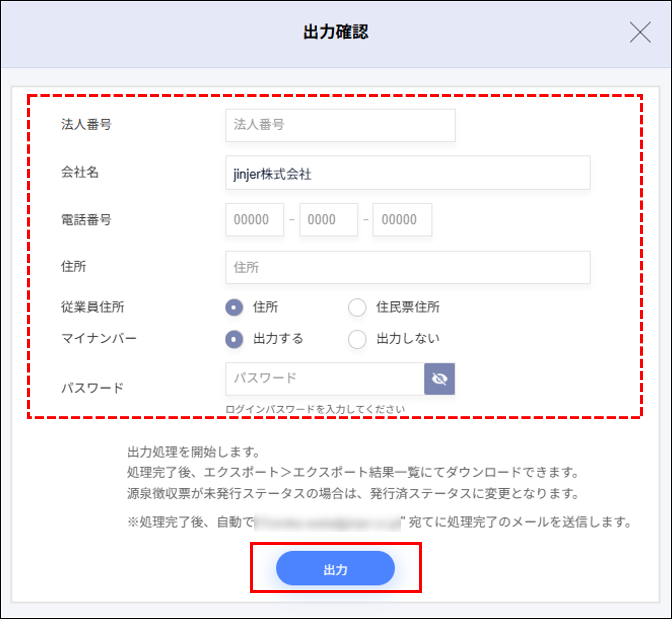The width and height of the screenshot is (672, 619).
Task: Click the ログインパスワードを入力してください helper text
Action: point(315,408)
